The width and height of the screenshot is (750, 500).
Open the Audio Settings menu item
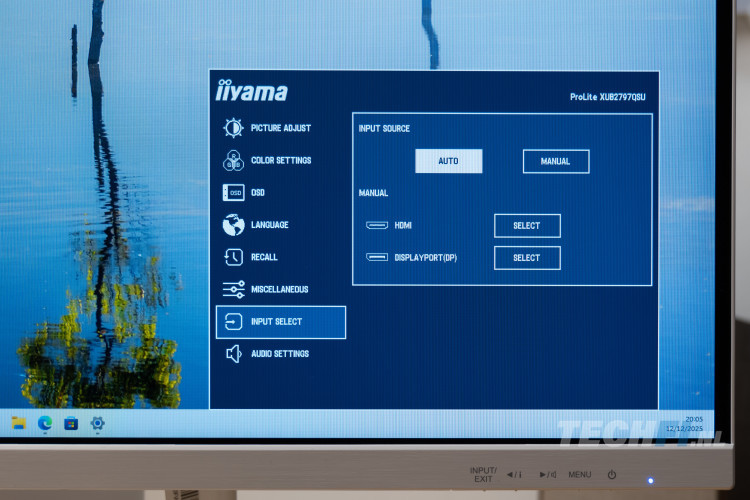point(280,354)
